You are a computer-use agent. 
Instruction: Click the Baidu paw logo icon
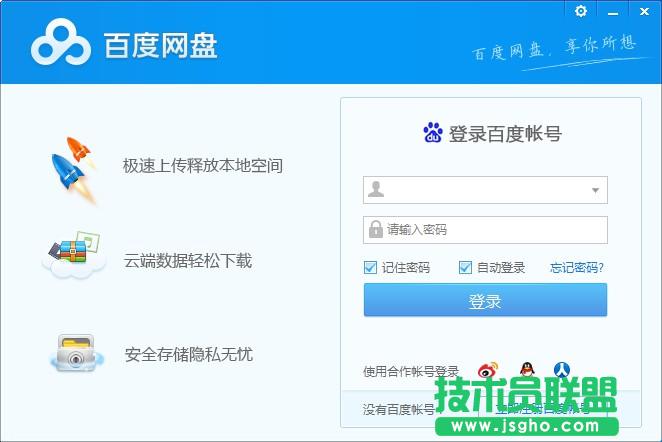pos(433,133)
